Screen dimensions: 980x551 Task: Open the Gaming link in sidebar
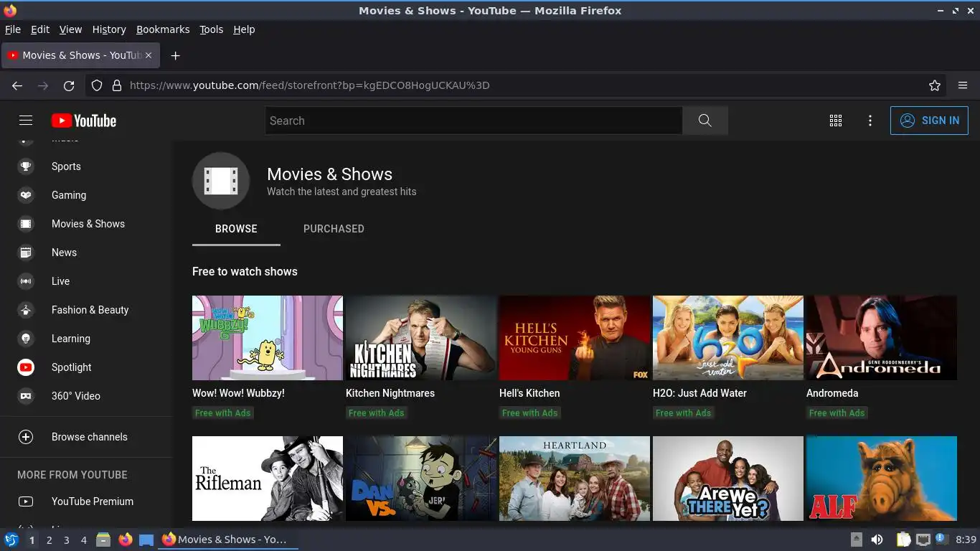click(69, 195)
